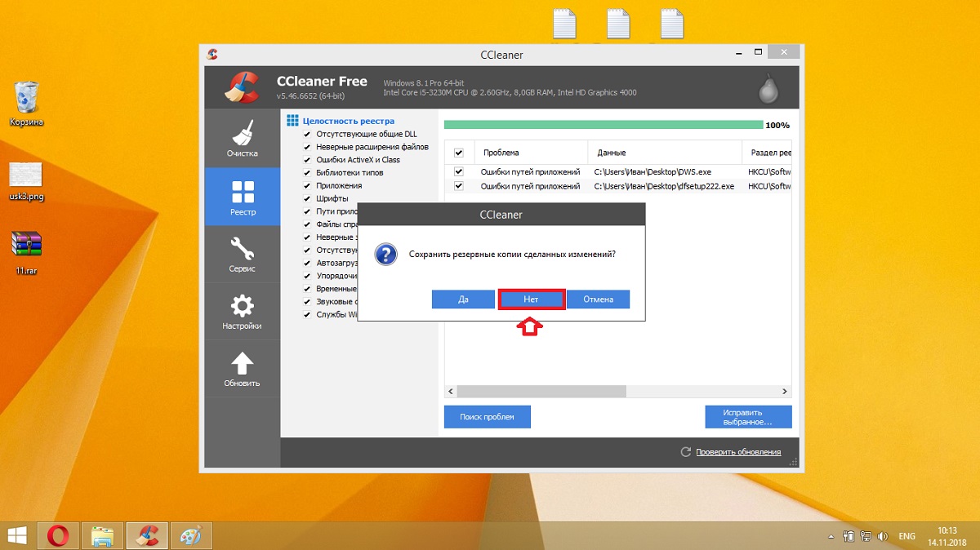
Task: Show hidden tray icons arrow
Action: click(833, 536)
